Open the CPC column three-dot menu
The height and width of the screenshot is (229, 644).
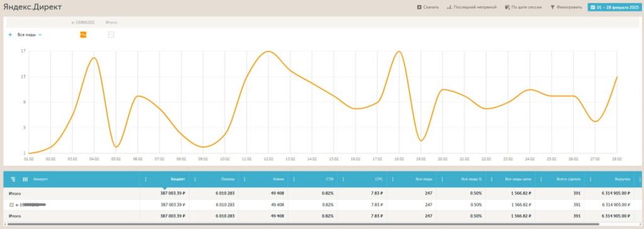[343, 179]
